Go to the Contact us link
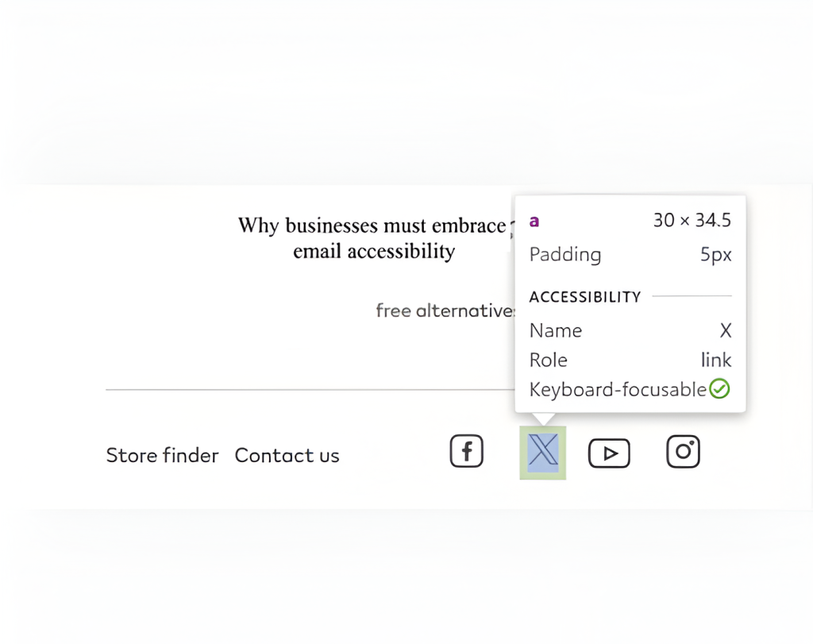The height and width of the screenshot is (644, 813). click(287, 456)
